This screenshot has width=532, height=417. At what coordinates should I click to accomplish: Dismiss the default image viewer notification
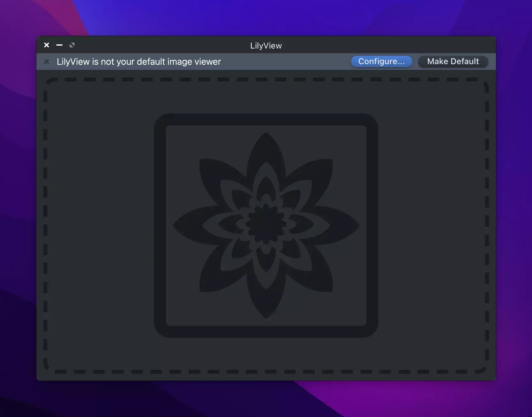point(47,62)
